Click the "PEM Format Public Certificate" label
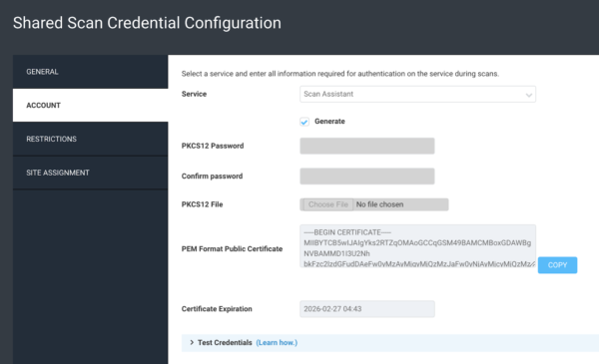Screen dimensions: 599x364 [232, 248]
